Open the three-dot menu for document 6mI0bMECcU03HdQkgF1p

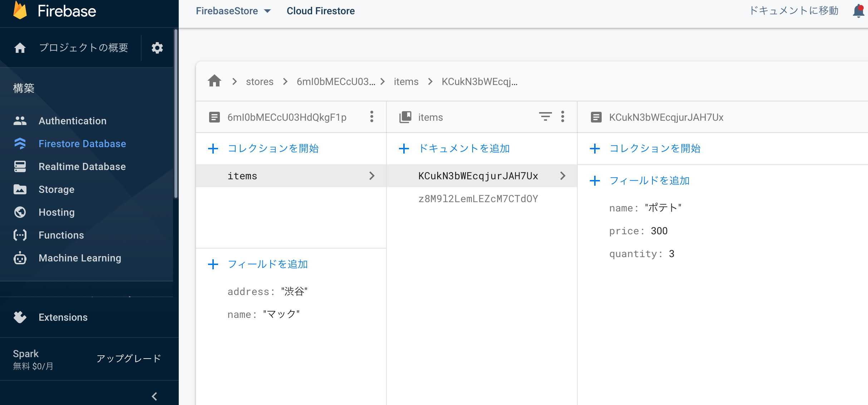point(372,117)
